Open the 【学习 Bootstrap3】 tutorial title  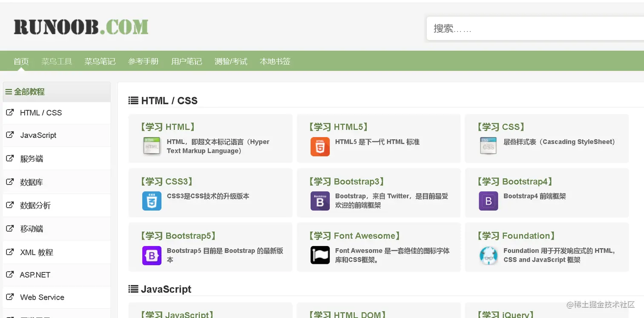click(346, 181)
